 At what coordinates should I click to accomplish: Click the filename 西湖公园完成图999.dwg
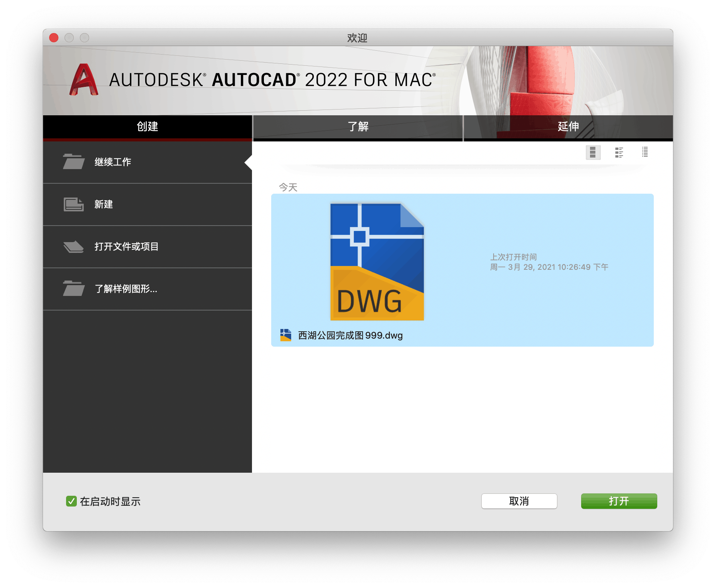350,336
